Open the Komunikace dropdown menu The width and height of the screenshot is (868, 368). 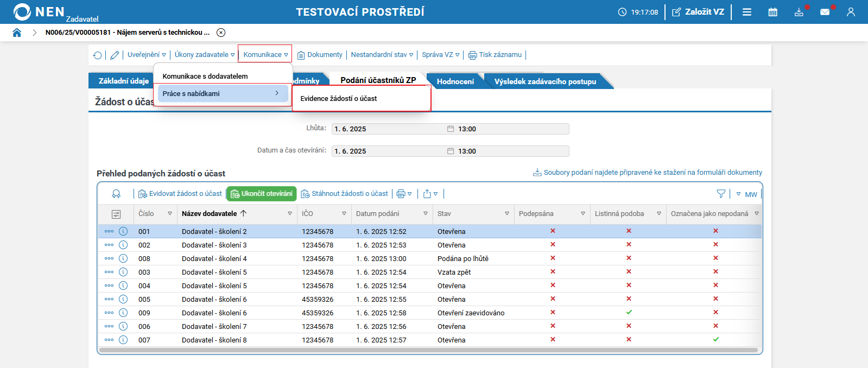[x=265, y=55]
